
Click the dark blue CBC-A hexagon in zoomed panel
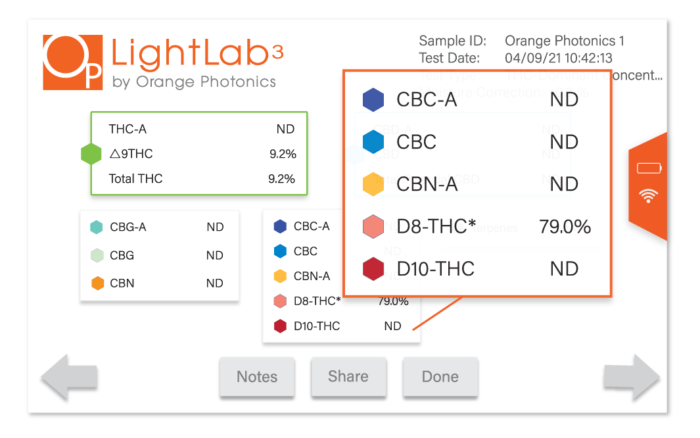tap(373, 99)
